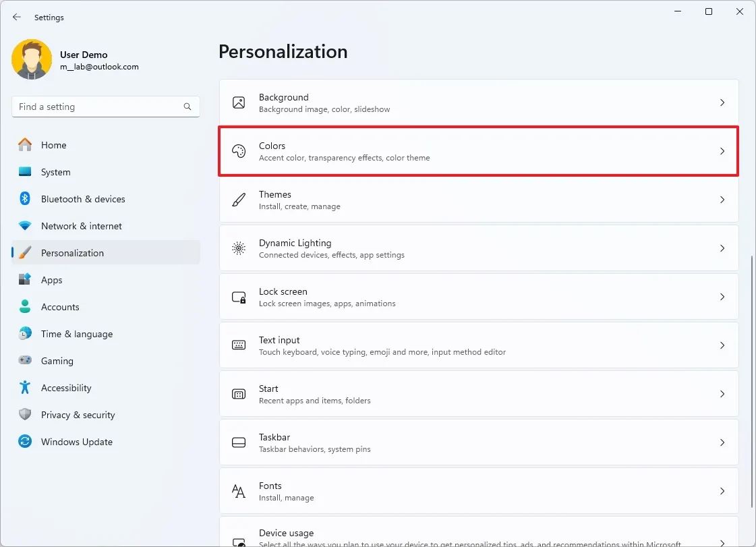This screenshot has width=756, height=547.
Task: Open the Accessibility settings page
Action: 65,388
